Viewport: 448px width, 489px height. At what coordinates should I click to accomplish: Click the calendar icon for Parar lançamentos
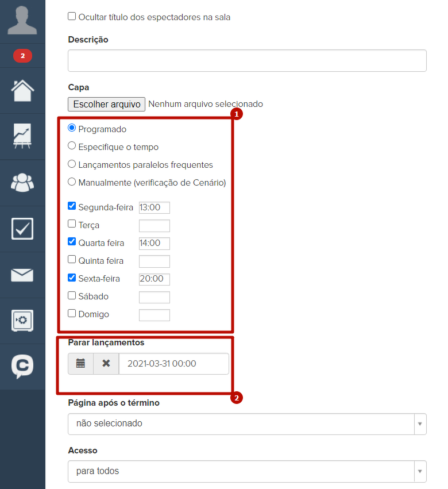click(x=81, y=364)
